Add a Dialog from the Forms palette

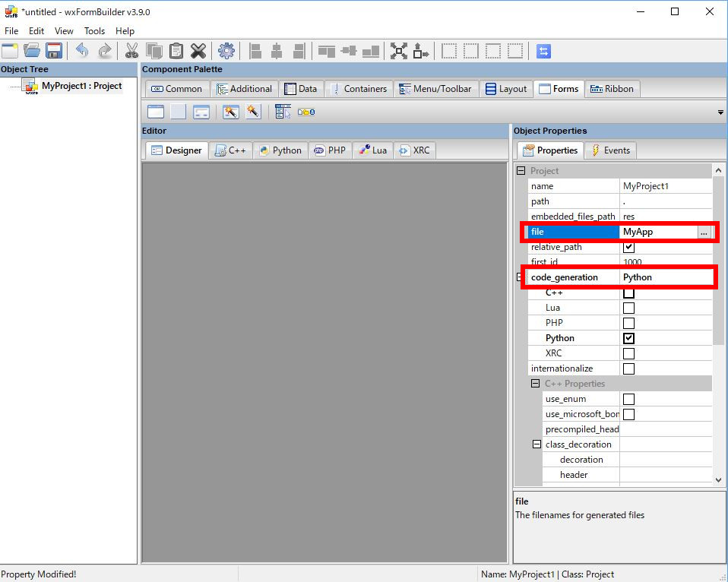pos(201,112)
